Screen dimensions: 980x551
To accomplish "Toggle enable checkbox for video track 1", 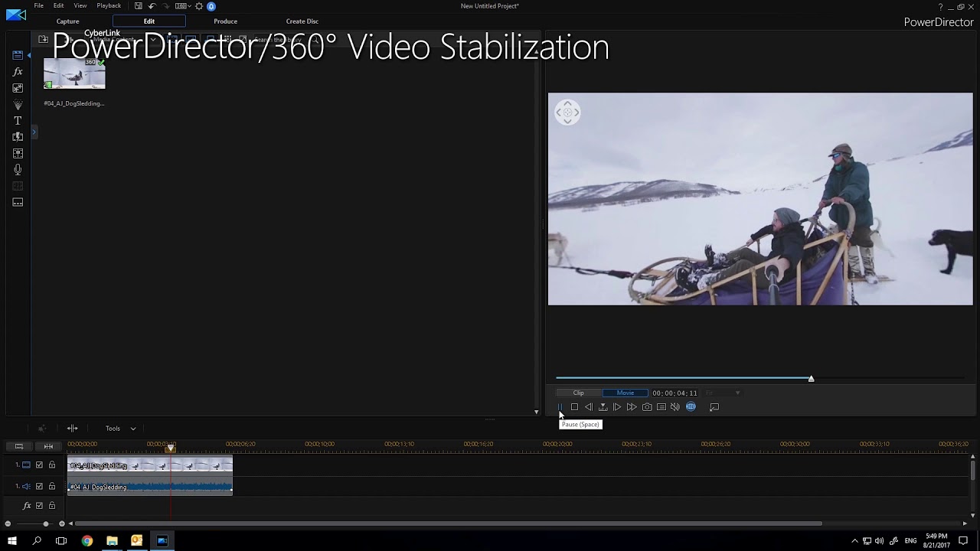I will 40,465.
